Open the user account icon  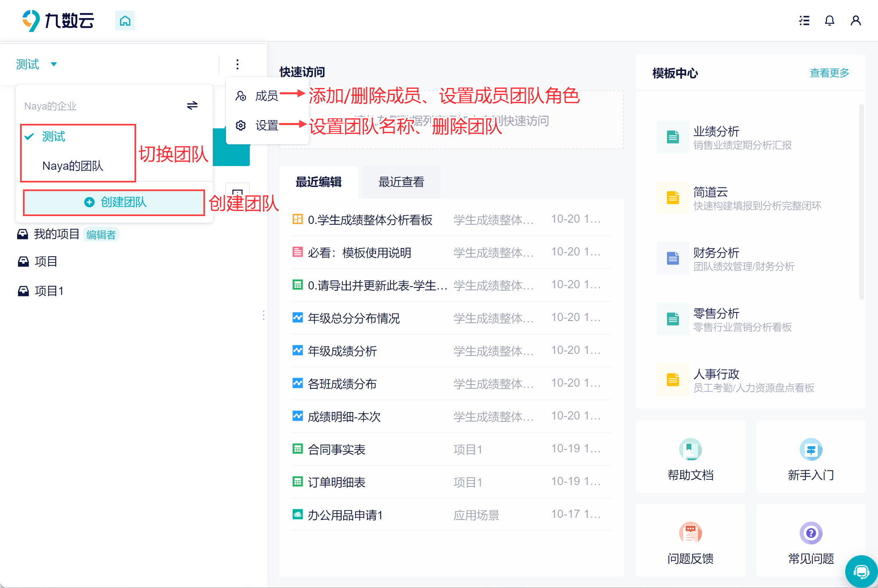(855, 21)
